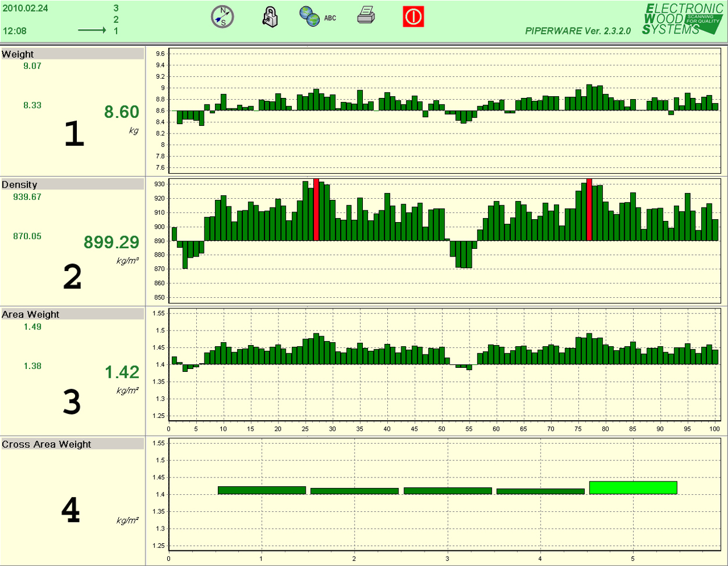Viewport: 728px width, 566px height.
Task: Select the Weight panel header
Action: [72, 54]
